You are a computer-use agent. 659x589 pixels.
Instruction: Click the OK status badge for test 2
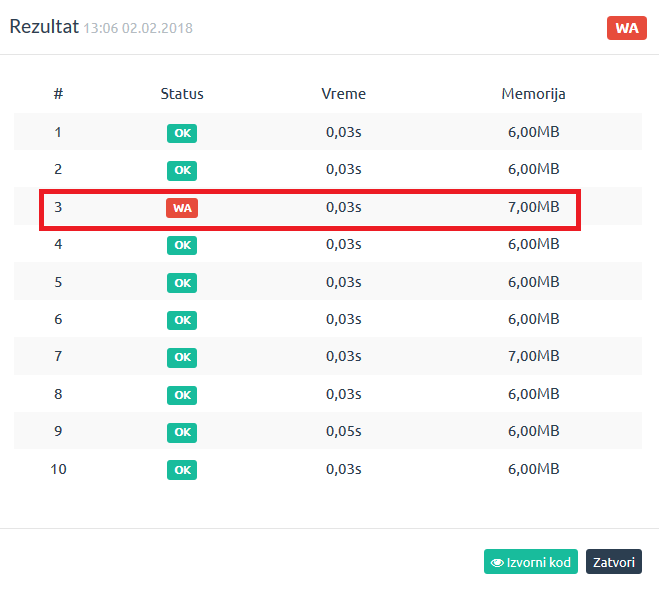point(182,170)
